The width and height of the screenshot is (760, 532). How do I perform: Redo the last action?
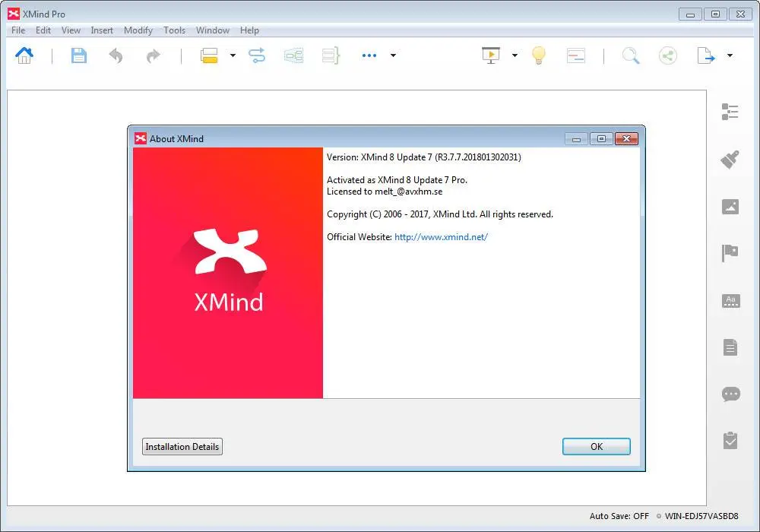coord(152,55)
